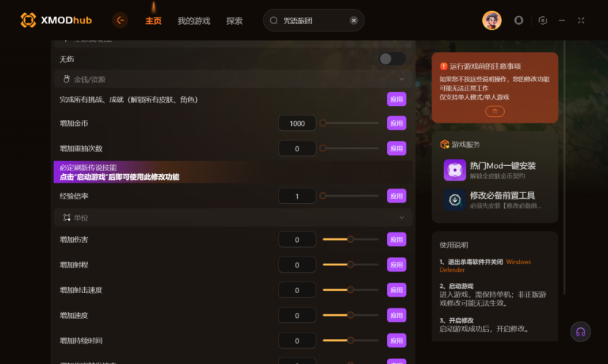
Task: Go back with the orange arrow button
Action: pos(120,20)
